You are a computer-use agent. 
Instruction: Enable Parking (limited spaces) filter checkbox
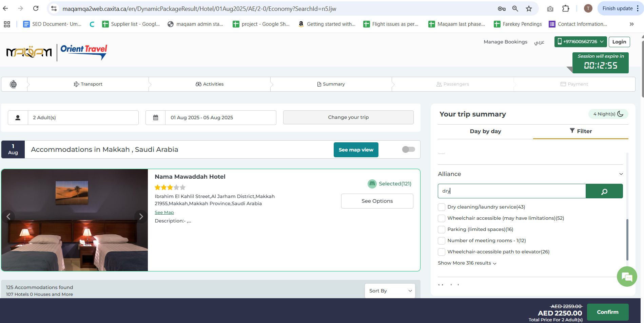coord(442,230)
